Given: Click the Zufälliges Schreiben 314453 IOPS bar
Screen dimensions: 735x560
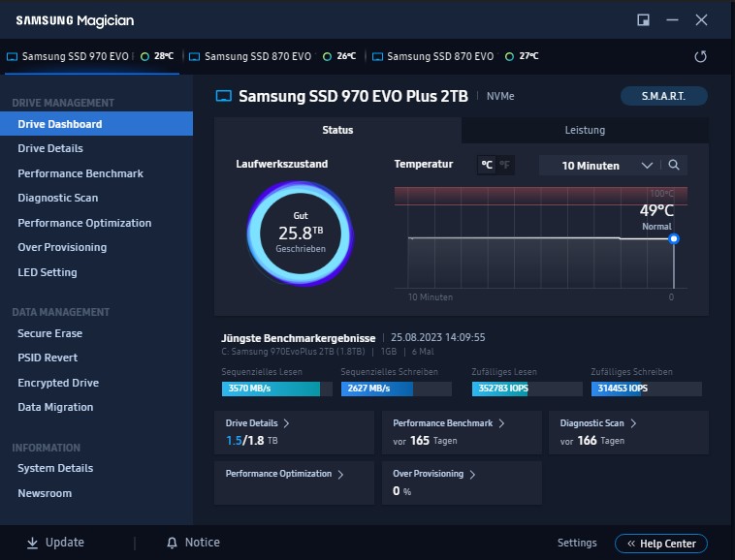Looking at the screenshot, I should pos(647,389).
